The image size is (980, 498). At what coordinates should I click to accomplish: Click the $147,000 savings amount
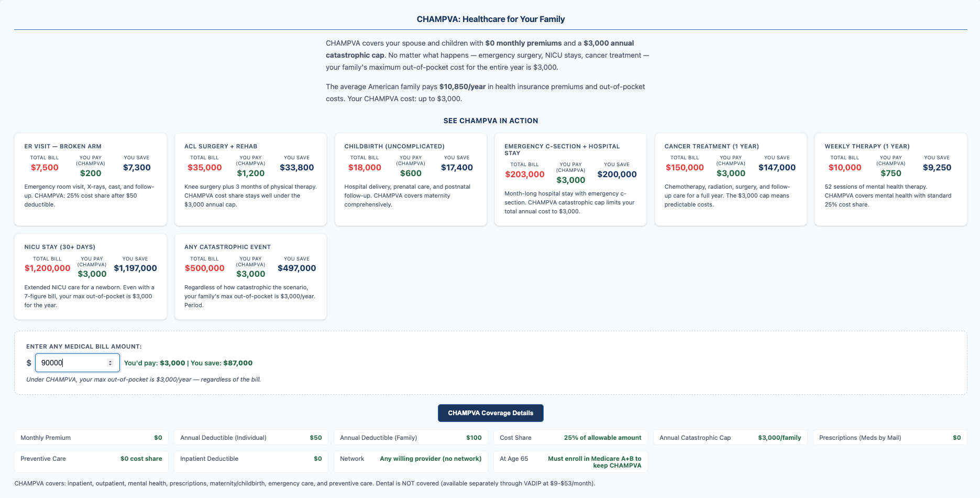click(777, 168)
